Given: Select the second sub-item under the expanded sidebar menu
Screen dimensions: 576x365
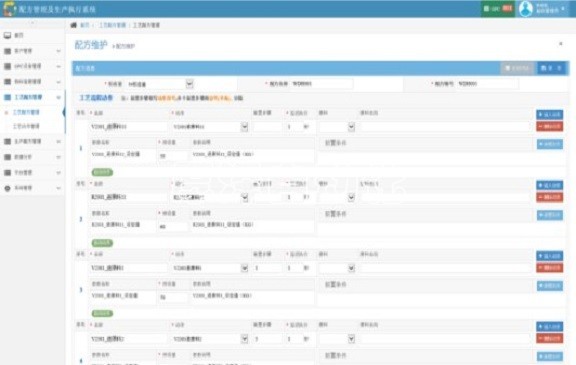Looking at the screenshot, I should click(x=26, y=126).
